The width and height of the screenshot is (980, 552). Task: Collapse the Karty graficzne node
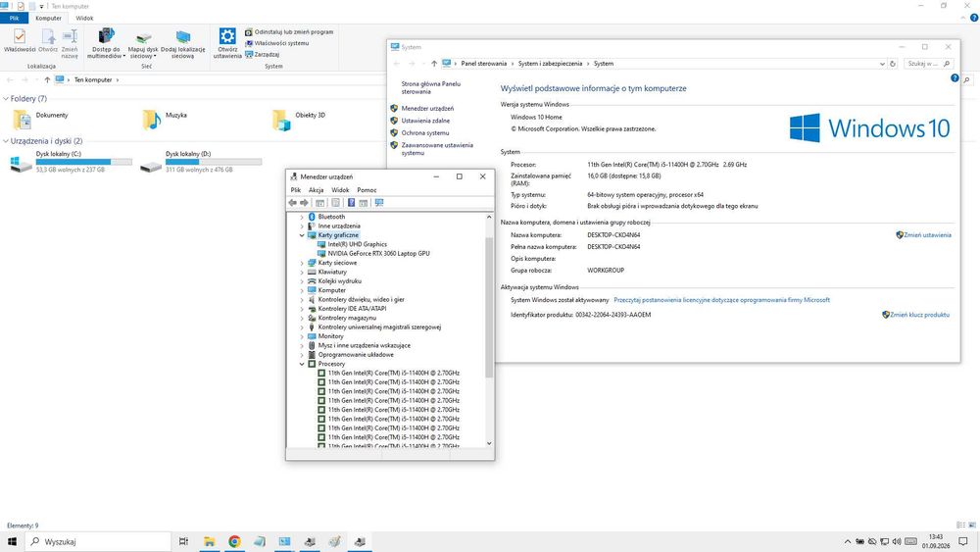pyautogui.click(x=302, y=235)
